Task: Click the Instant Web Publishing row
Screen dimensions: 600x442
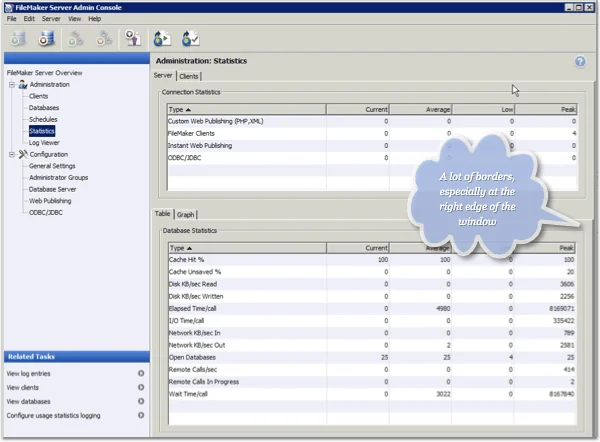Action: [x=372, y=146]
